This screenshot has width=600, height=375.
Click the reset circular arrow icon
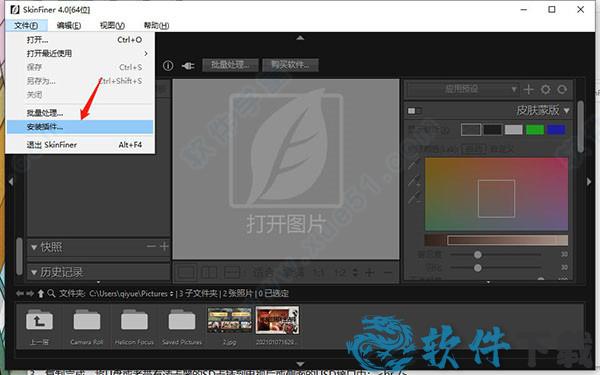(x=562, y=90)
